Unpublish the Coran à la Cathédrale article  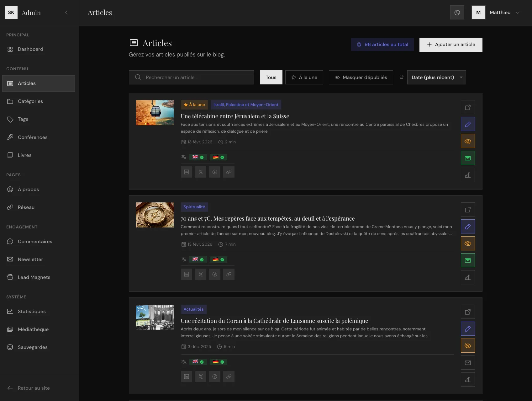click(x=467, y=346)
